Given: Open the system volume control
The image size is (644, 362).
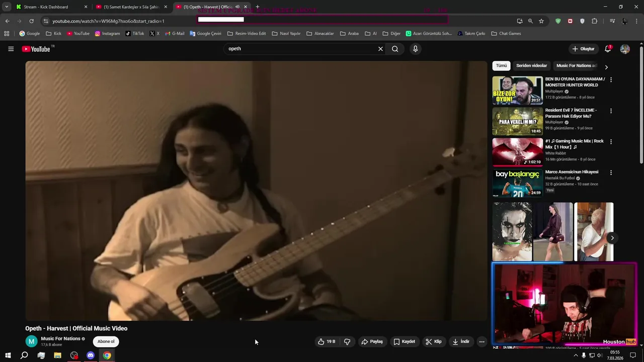Looking at the screenshot, I should [600, 355].
